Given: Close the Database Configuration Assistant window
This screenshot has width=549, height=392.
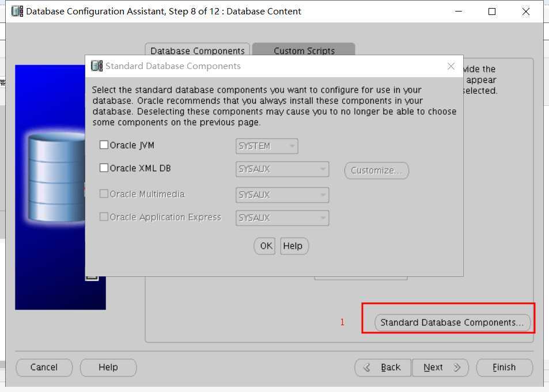Looking at the screenshot, I should pos(525,12).
